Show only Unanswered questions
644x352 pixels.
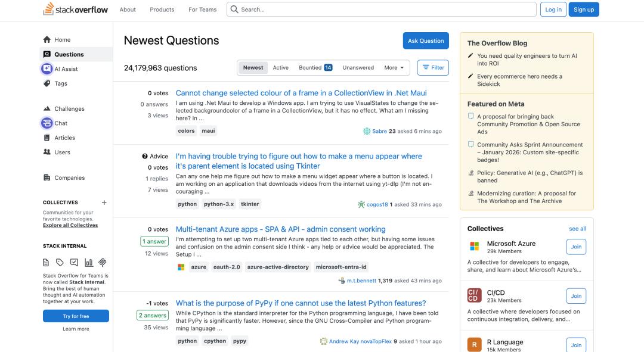point(358,68)
